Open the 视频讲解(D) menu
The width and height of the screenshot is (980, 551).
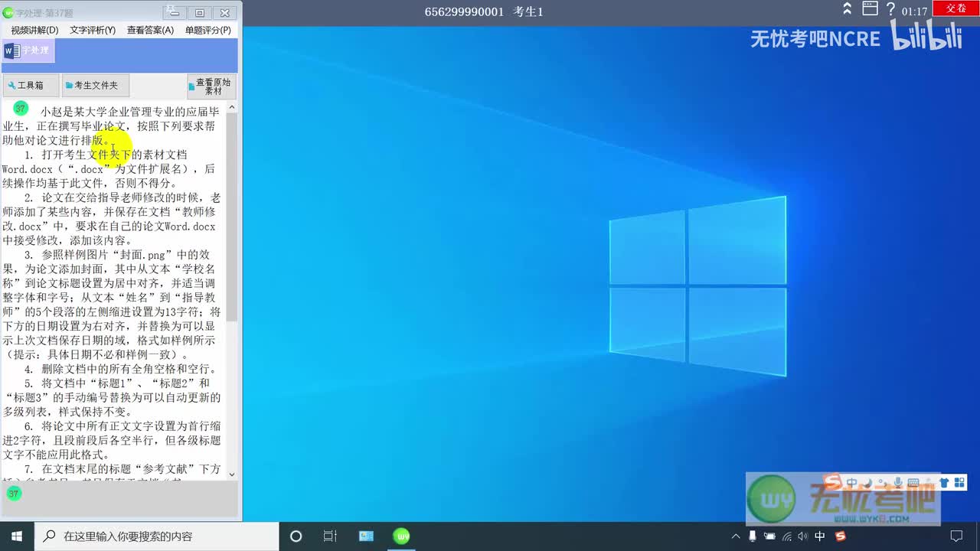point(34,30)
